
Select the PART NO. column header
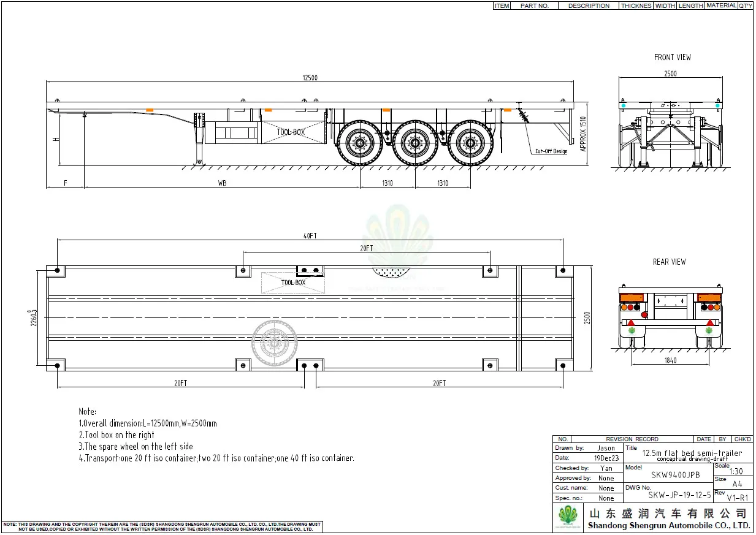pos(534,6)
